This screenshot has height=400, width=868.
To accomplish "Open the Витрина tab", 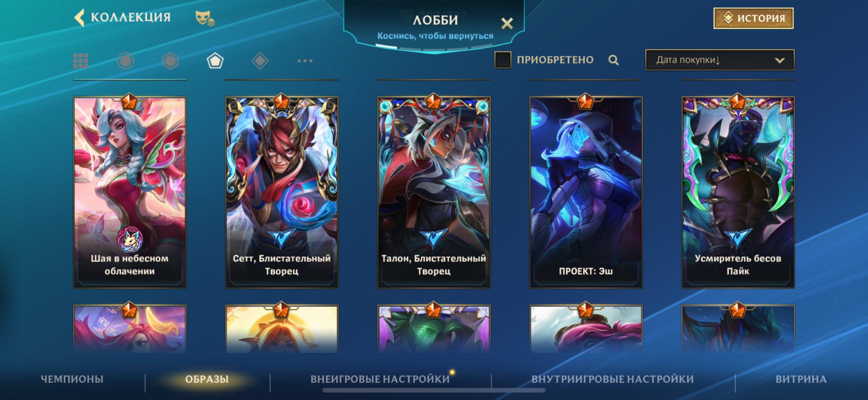I will click(x=801, y=379).
